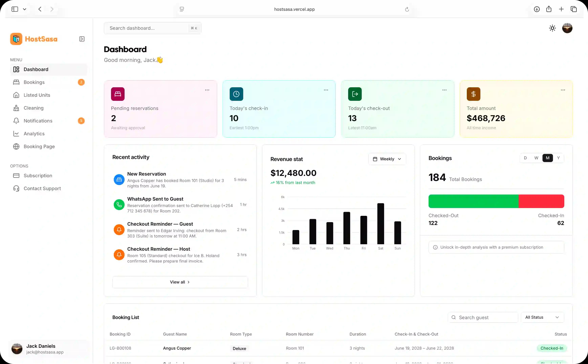
Task: Click the green WhatsApp phone activity icon
Action: click(119, 205)
